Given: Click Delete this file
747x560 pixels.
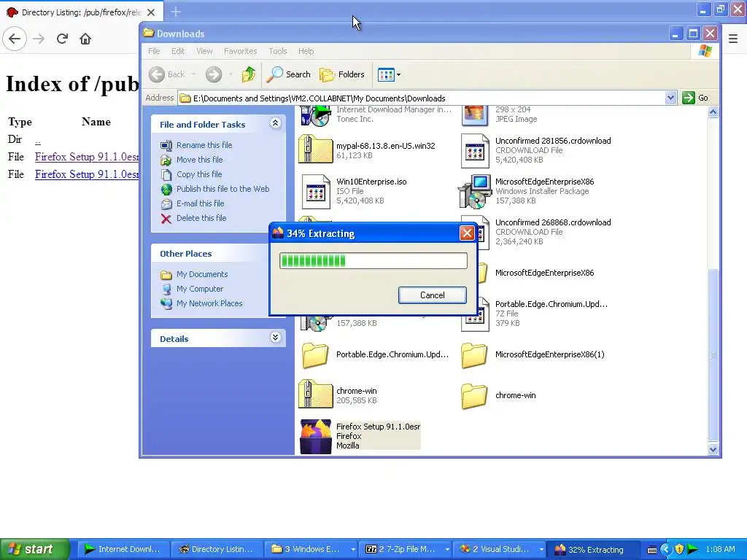Looking at the screenshot, I should coord(201,218).
